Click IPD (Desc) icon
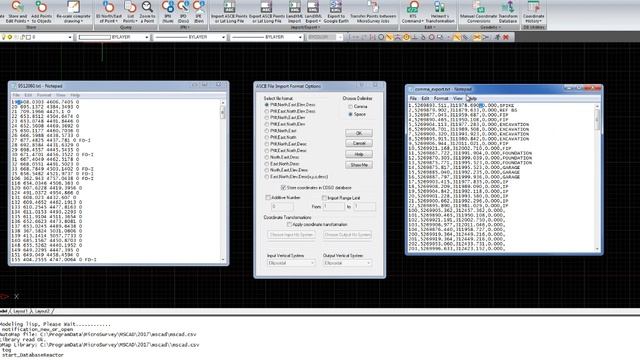Screen dimensions: 640x360 tap(183, 12)
